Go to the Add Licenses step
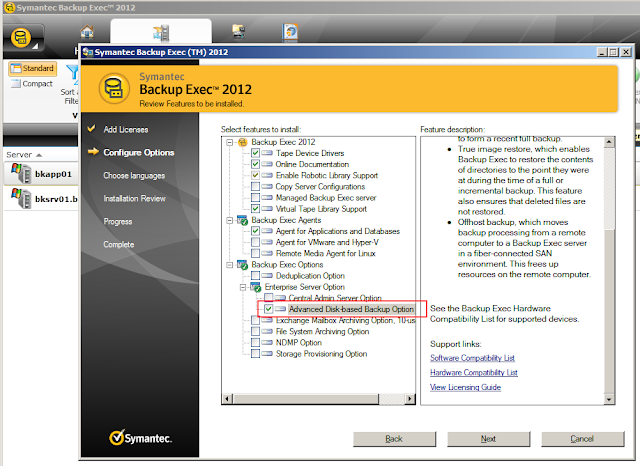The image size is (640, 466). click(126, 130)
